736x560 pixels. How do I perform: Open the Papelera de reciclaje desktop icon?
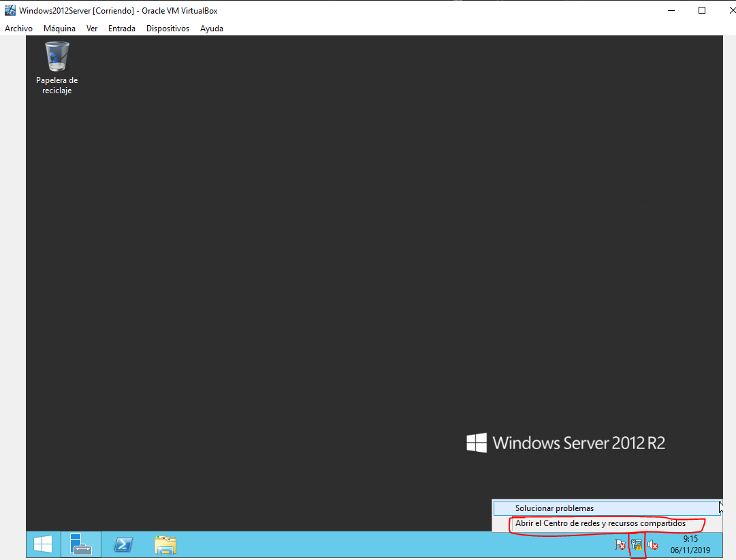57,68
